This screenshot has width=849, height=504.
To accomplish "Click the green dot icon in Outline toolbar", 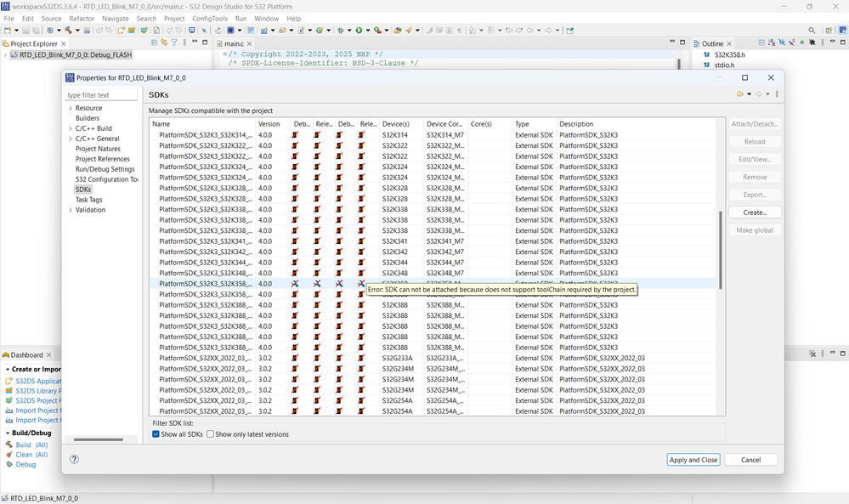I will 802,42.
